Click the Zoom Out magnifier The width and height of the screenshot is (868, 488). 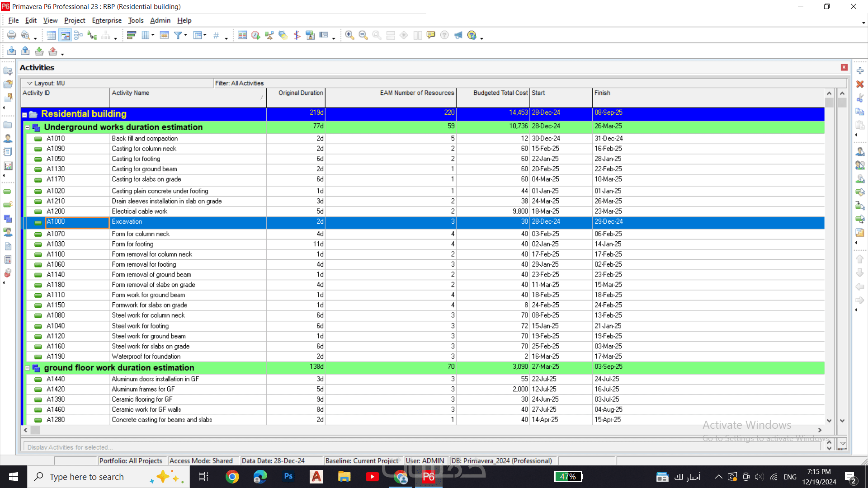coord(363,35)
